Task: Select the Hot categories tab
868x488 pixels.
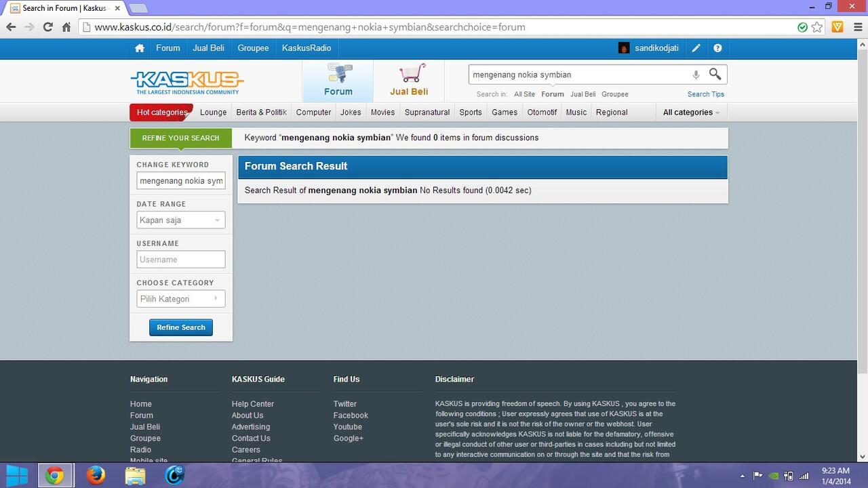Action: coord(161,113)
